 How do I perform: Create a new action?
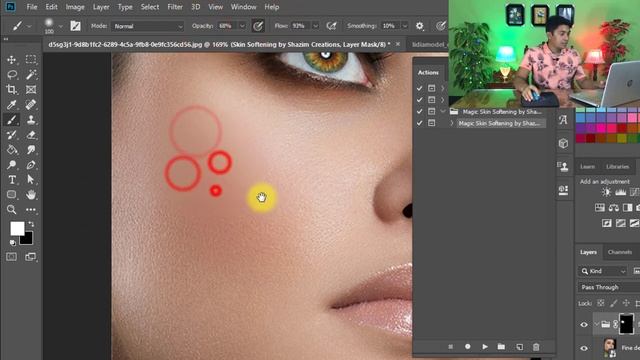tap(519, 347)
